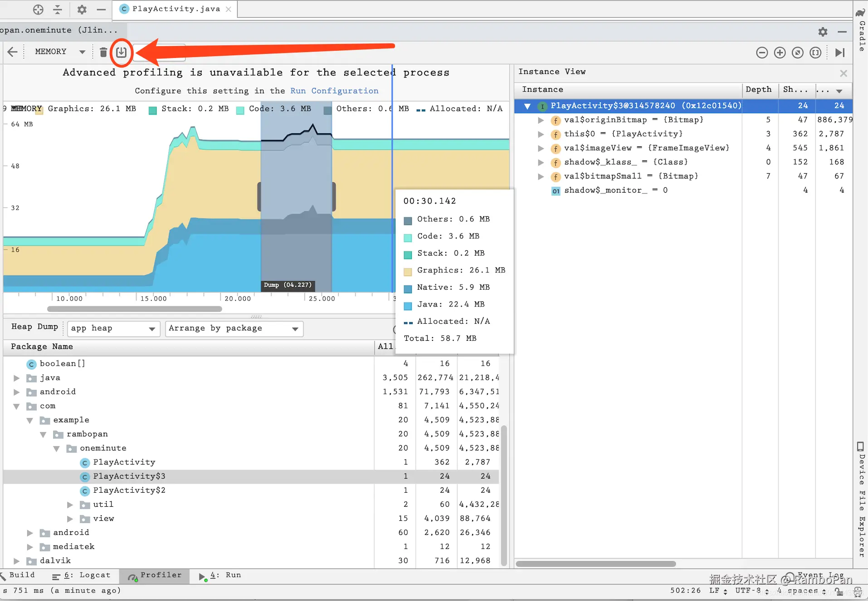Screen dimensions: 868x601
Task: Switch to the Profiler tool window
Action: pyautogui.click(x=155, y=575)
